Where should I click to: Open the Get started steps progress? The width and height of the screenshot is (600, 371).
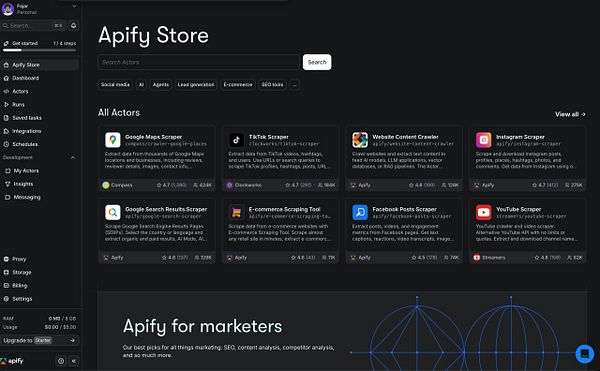coord(40,46)
